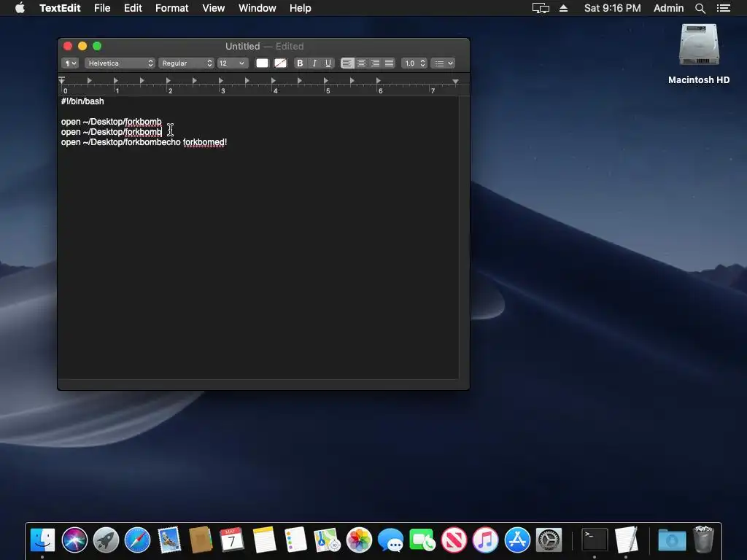
Task: Open the View menu
Action: click(x=213, y=8)
